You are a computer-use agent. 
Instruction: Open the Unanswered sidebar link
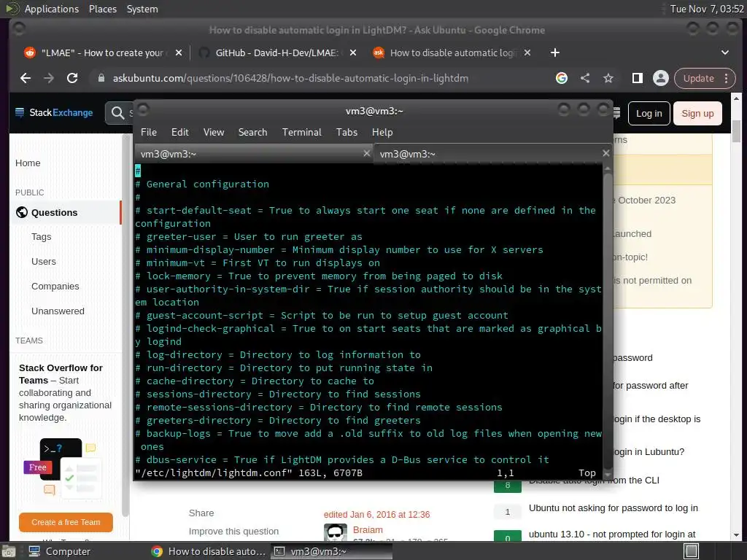tap(58, 311)
